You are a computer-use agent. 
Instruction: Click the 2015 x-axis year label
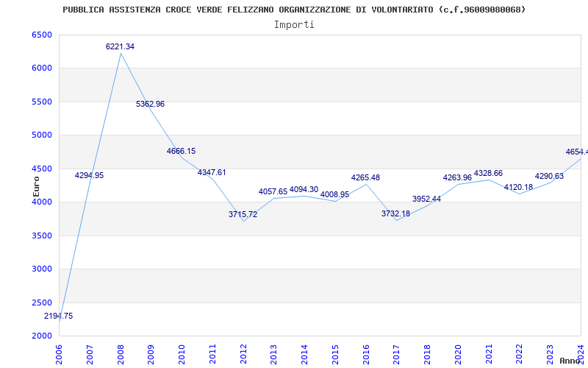(x=335, y=354)
